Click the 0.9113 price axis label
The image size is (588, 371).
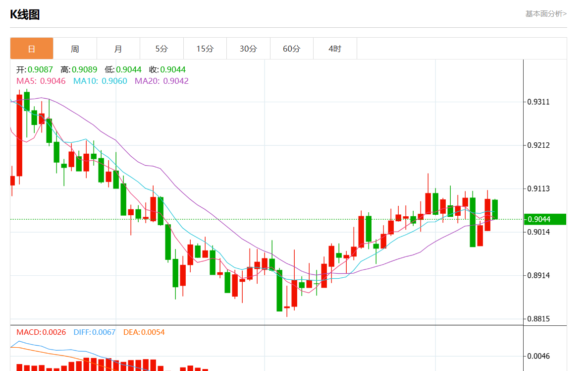[x=538, y=188]
